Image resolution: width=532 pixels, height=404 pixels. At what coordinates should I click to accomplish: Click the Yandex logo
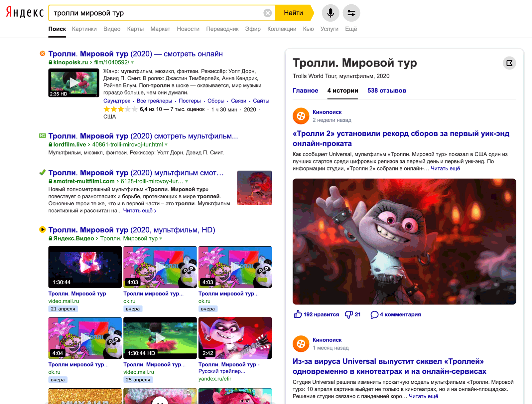tap(25, 13)
